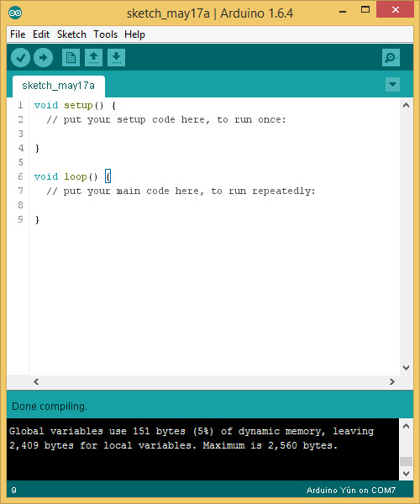
Task: Click the horizontal scroll right arrow
Action: tap(392, 381)
